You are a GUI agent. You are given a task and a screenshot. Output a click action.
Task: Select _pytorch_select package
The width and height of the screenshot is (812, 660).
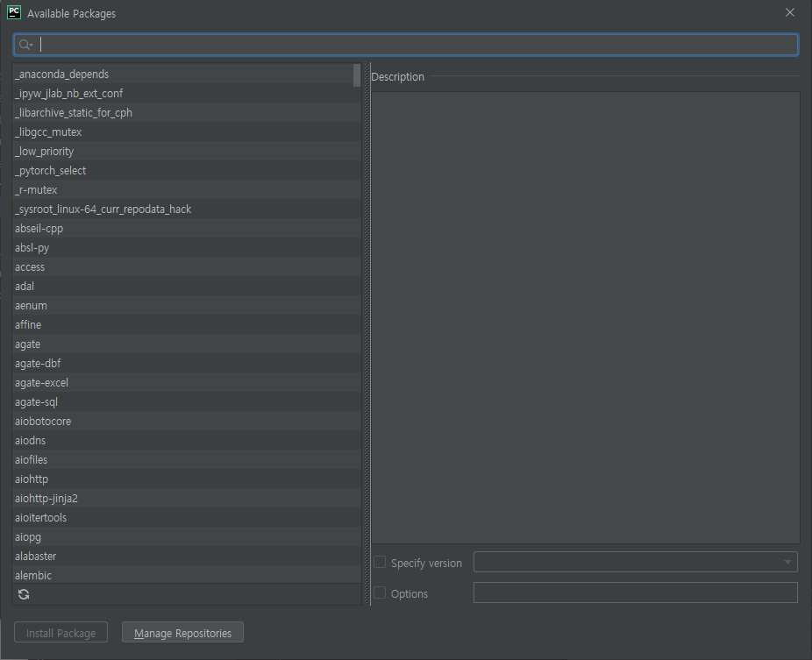tap(187, 170)
